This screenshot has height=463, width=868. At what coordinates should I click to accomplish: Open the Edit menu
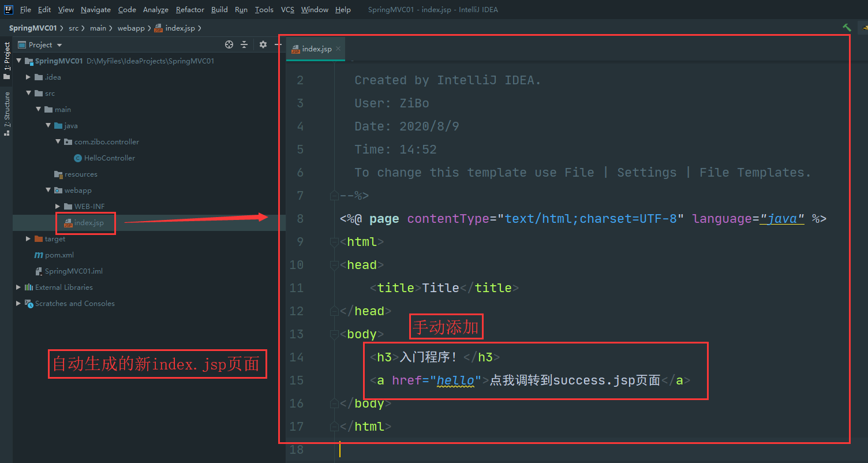coord(44,10)
